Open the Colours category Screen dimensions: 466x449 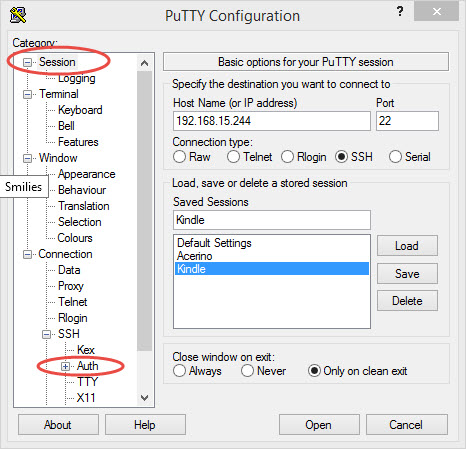coord(75,238)
